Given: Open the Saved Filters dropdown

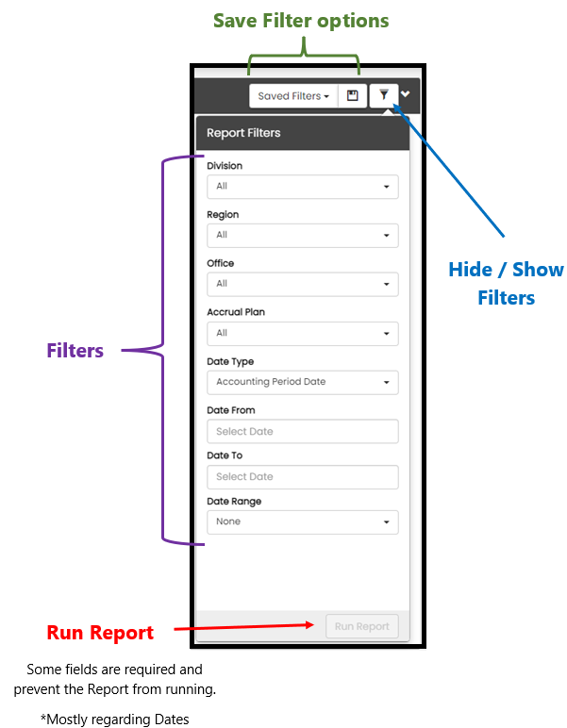Looking at the screenshot, I should pyautogui.click(x=293, y=96).
